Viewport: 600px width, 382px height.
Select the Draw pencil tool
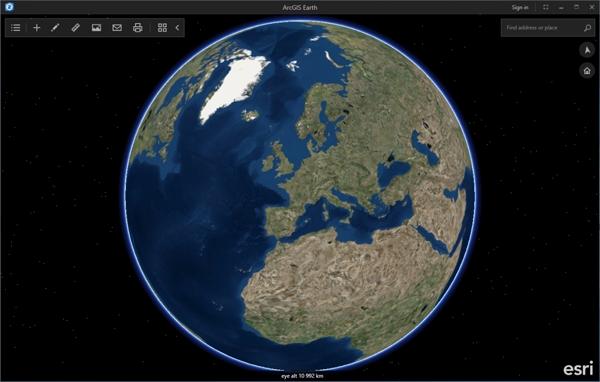point(55,28)
